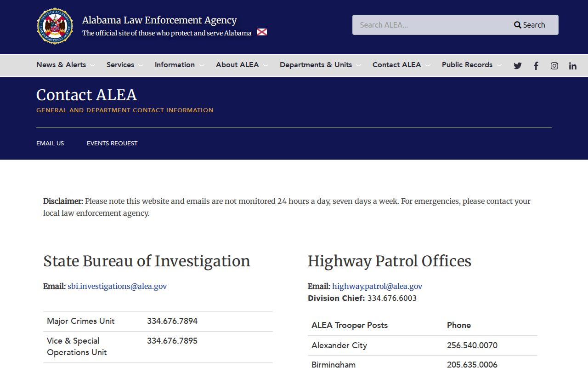Click the official site tagline text
The height and width of the screenshot is (368, 588).
coord(167,33)
